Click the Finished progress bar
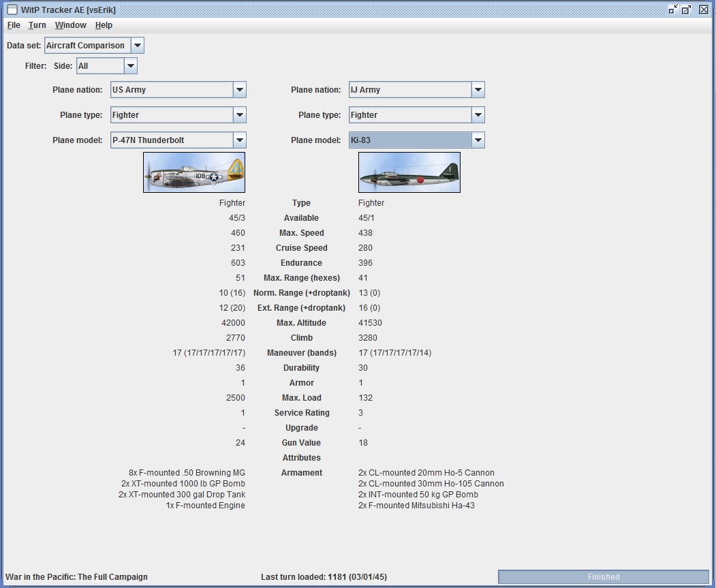 pyautogui.click(x=603, y=577)
